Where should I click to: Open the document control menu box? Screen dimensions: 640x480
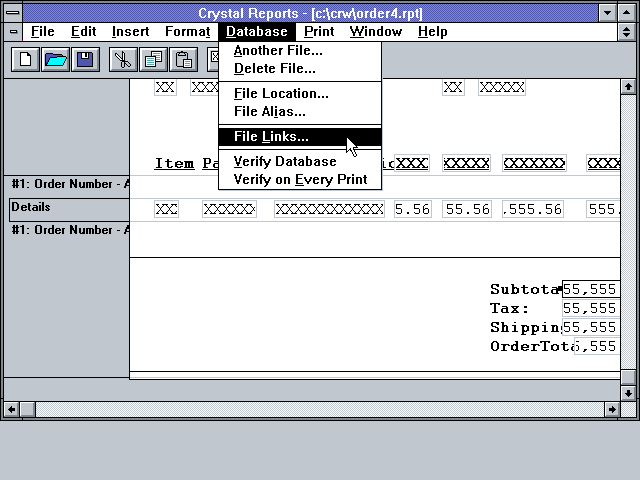pyautogui.click(x=13, y=31)
